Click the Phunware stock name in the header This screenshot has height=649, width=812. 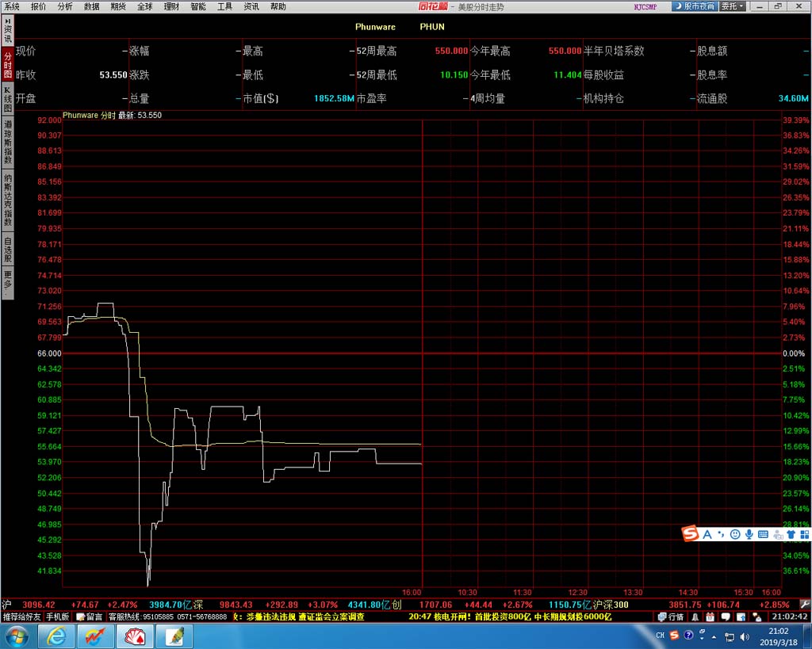[375, 27]
